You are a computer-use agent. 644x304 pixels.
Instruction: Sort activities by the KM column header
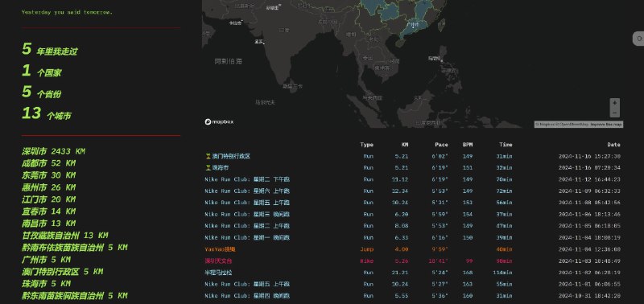pyautogui.click(x=405, y=145)
